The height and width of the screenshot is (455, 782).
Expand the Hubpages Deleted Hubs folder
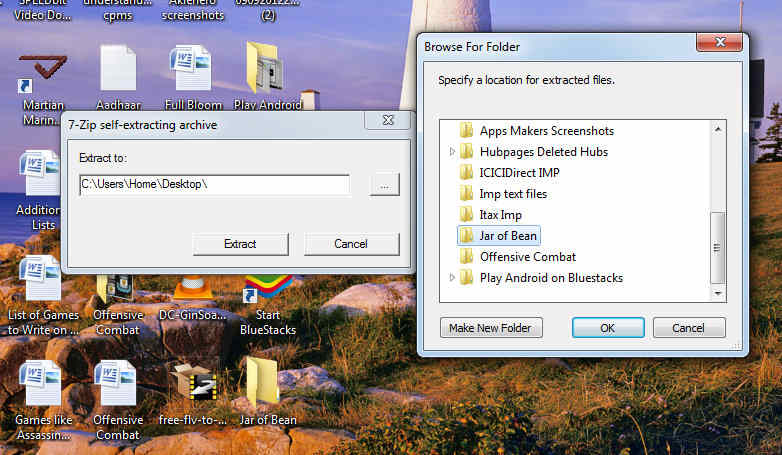[452, 152]
